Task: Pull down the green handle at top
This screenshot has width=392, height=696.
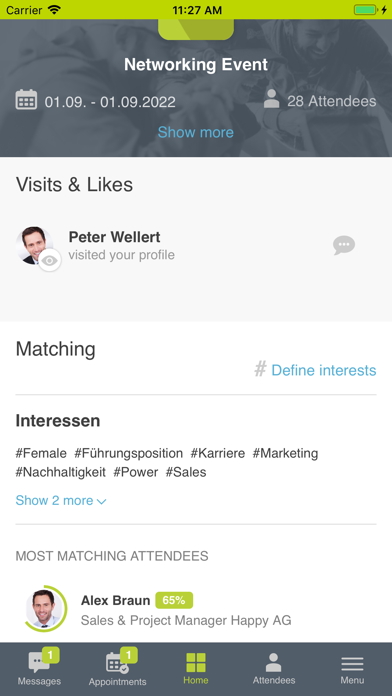Action: point(196,29)
